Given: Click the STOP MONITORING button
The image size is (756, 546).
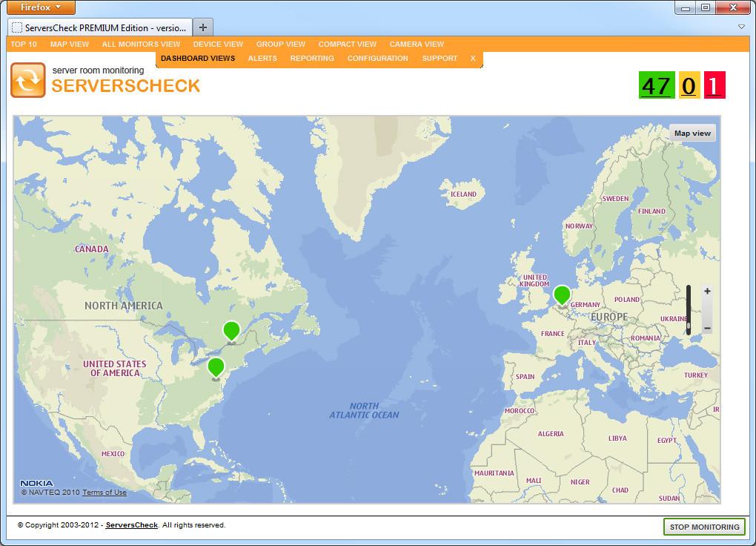Looking at the screenshot, I should click(704, 527).
